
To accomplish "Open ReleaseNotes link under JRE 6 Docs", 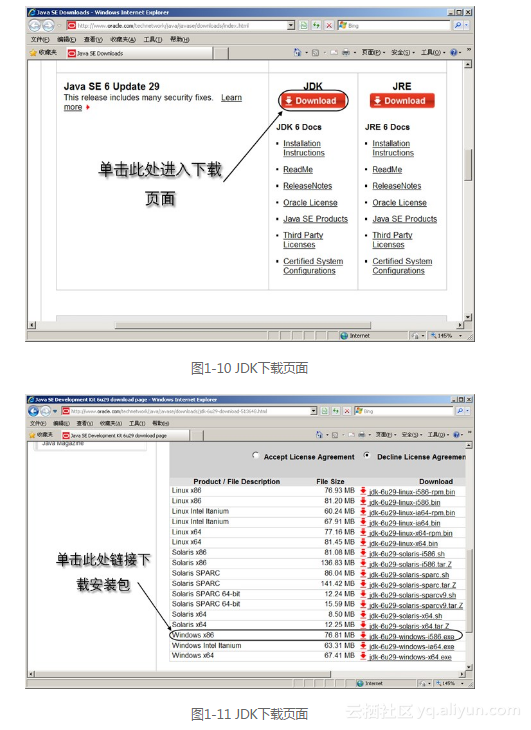I will 397,186.
